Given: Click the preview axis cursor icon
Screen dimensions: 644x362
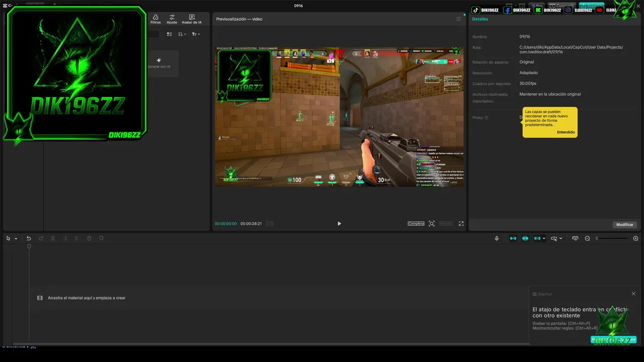Looking at the screenshot, I should (554, 238).
